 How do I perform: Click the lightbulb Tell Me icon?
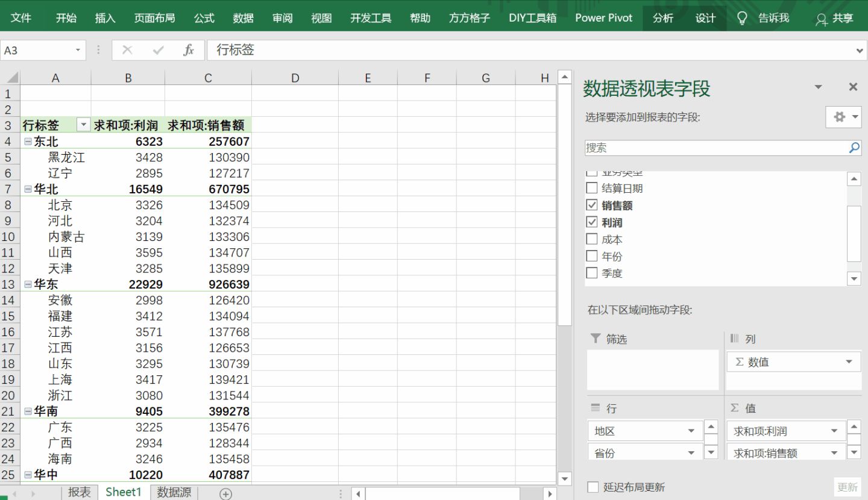tap(743, 18)
